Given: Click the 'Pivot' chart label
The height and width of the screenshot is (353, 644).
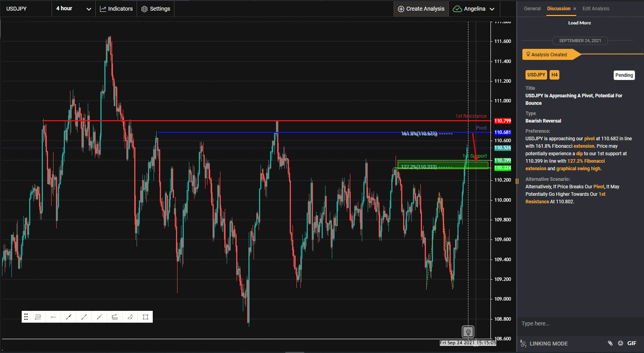Looking at the screenshot, I should coord(481,128).
